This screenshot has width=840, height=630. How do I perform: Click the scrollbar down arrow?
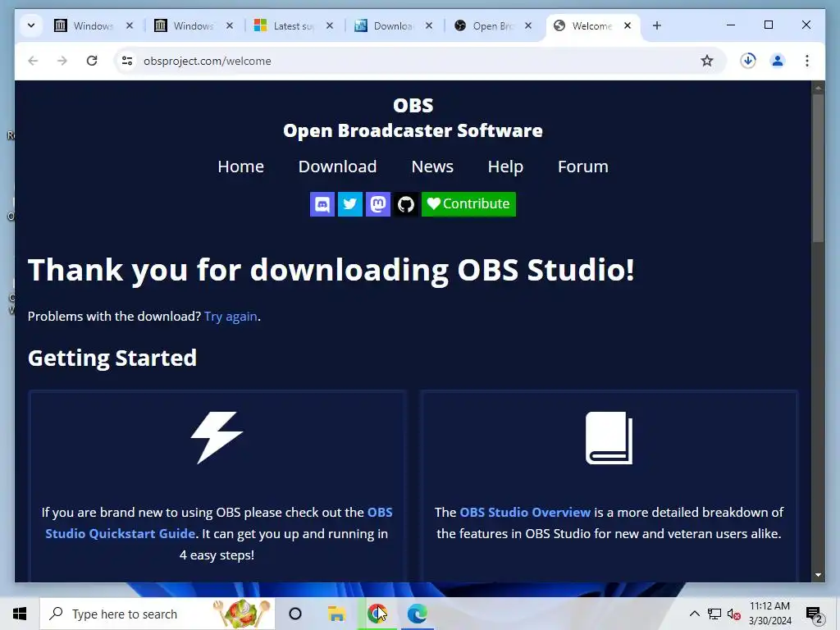tap(818, 575)
